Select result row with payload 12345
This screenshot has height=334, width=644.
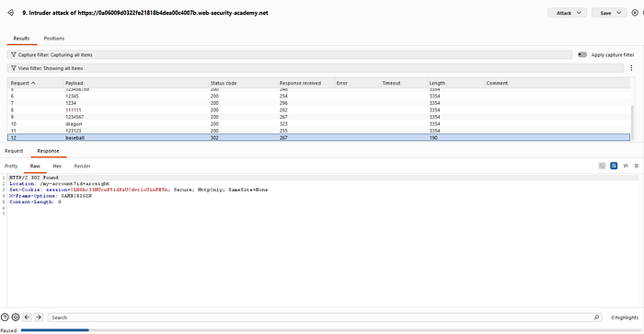(318, 96)
